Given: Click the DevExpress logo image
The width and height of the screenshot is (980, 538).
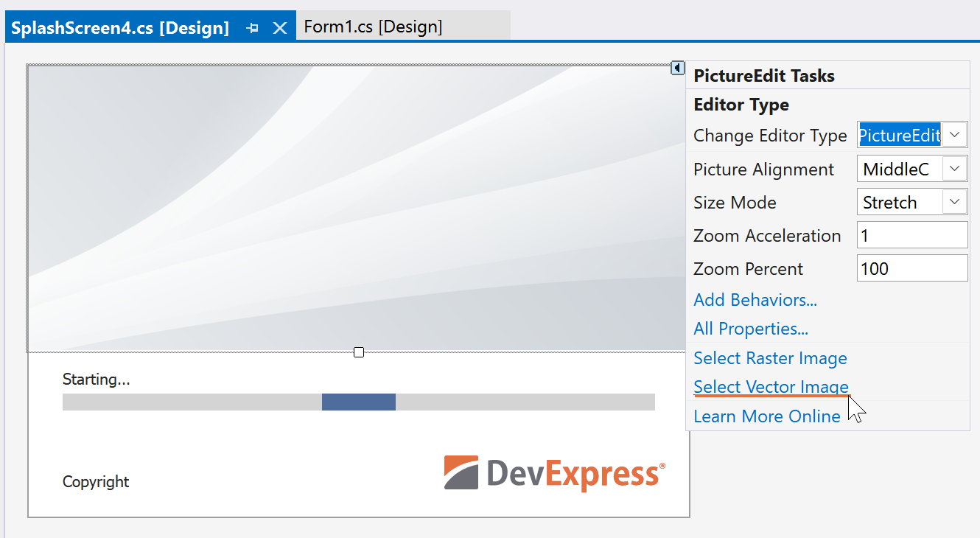Looking at the screenshot, I should pyautogui.click(x=554, y=473).
